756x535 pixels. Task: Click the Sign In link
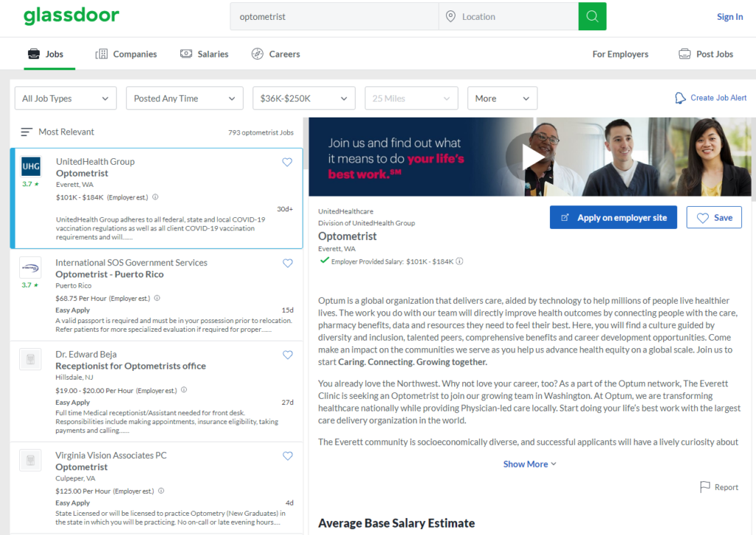[x=729, y=16]
